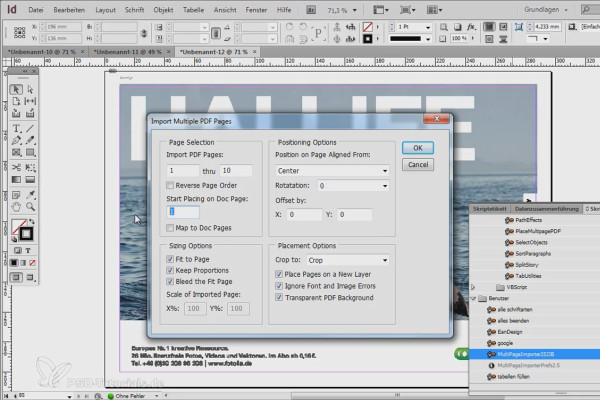Viewport: 600px width, 400px height.
Task: Collapse the Benutzer folder
Action: pos(473,298)
